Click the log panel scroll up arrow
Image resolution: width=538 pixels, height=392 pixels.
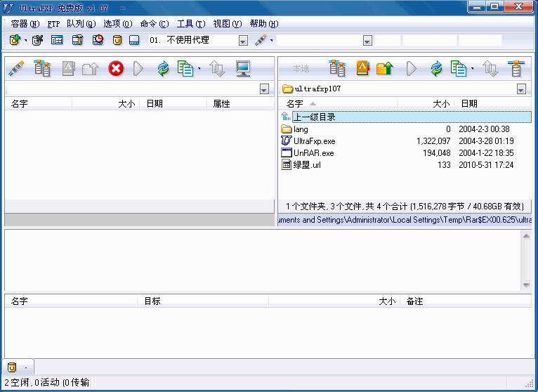click(x=526, y=236)
